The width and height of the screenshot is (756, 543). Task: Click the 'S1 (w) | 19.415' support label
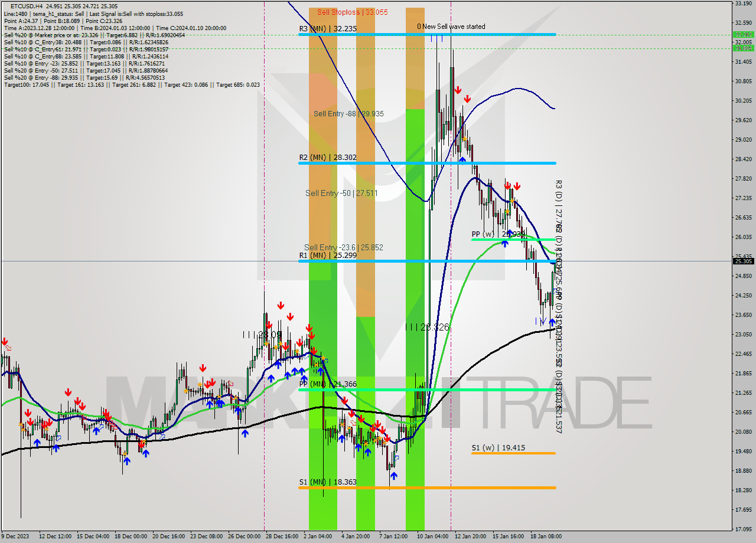click(498, 448)
